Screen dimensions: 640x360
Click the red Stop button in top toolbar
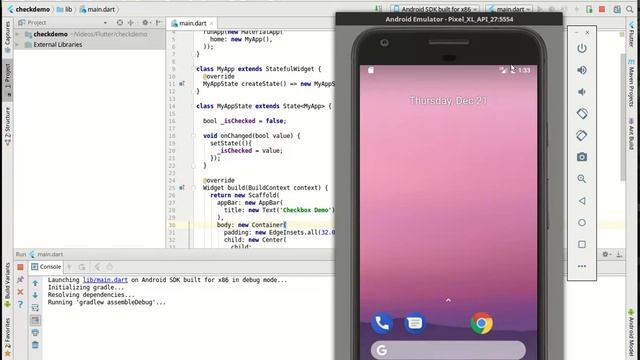click(x=602, y=9)
